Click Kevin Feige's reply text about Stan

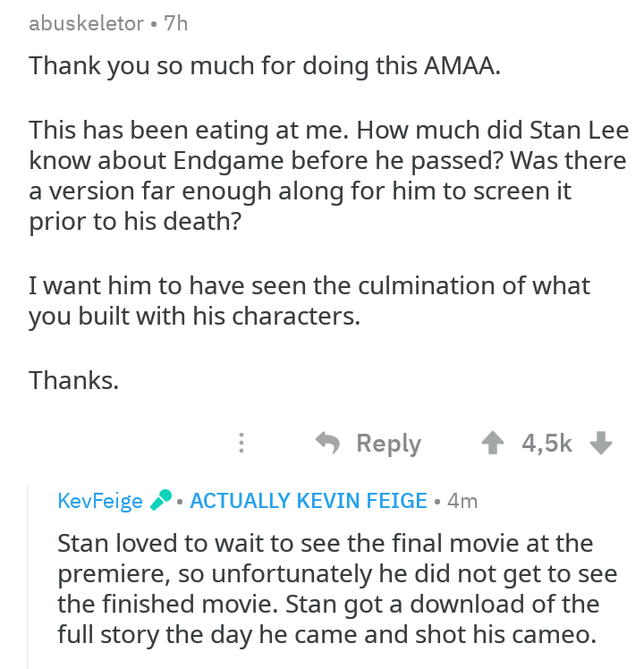325,589
